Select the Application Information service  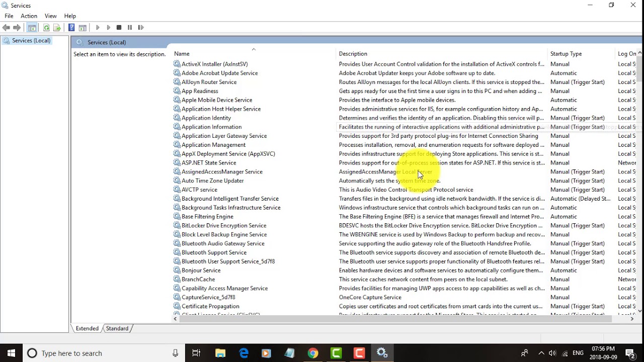pos(211,127)
